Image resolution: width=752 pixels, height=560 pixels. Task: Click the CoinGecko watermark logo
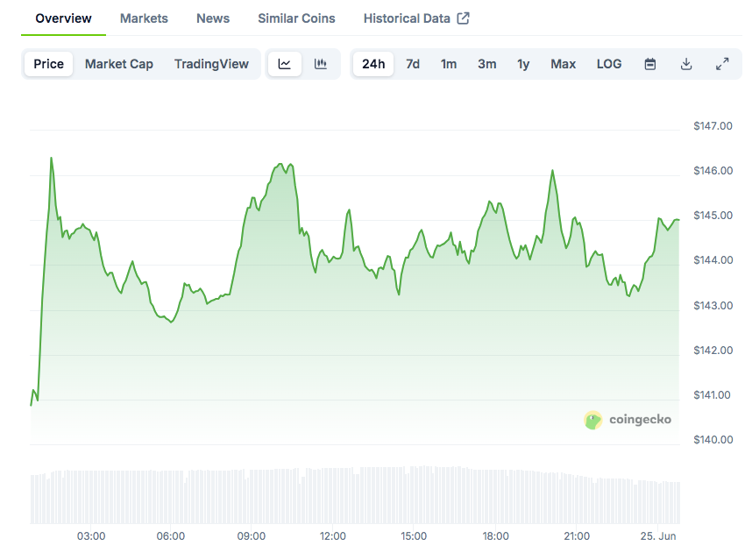point(628,420)
